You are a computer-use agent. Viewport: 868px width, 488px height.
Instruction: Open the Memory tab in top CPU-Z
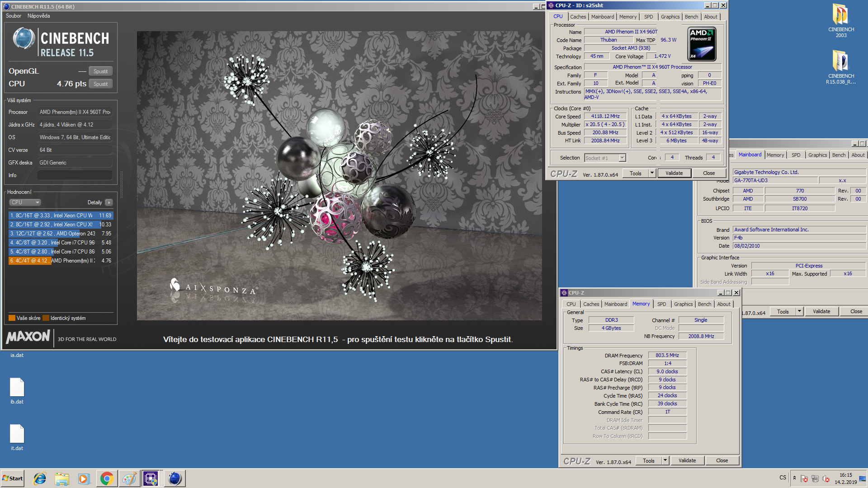pos(627,17)
